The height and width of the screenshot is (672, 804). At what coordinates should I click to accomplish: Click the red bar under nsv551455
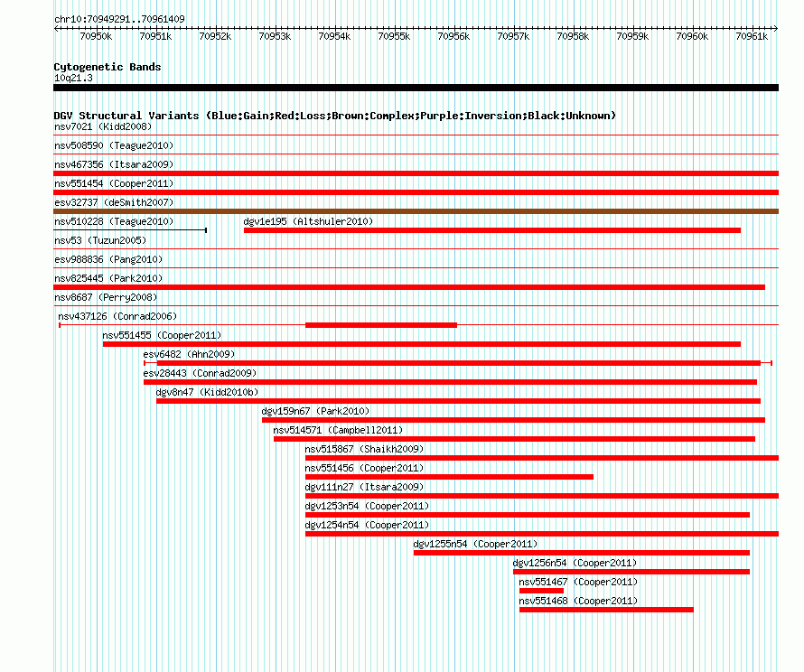[x=422, y=344]
